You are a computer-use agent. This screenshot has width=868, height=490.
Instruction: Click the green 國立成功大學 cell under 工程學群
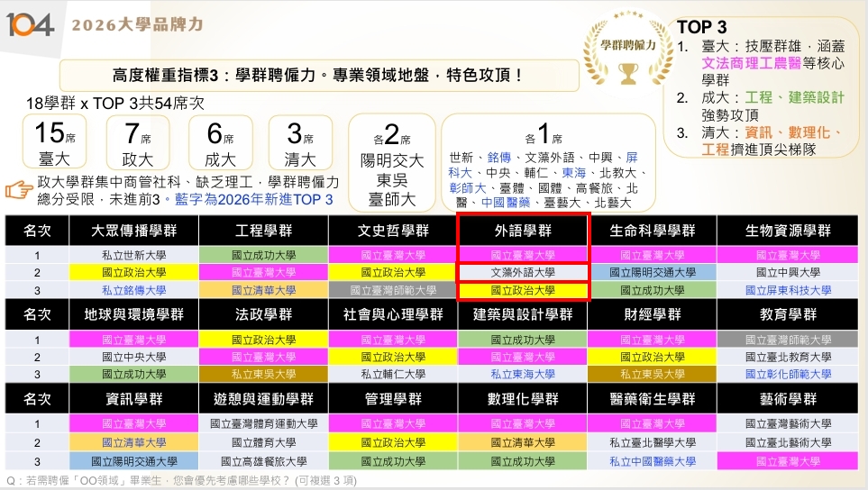(263, 255)
